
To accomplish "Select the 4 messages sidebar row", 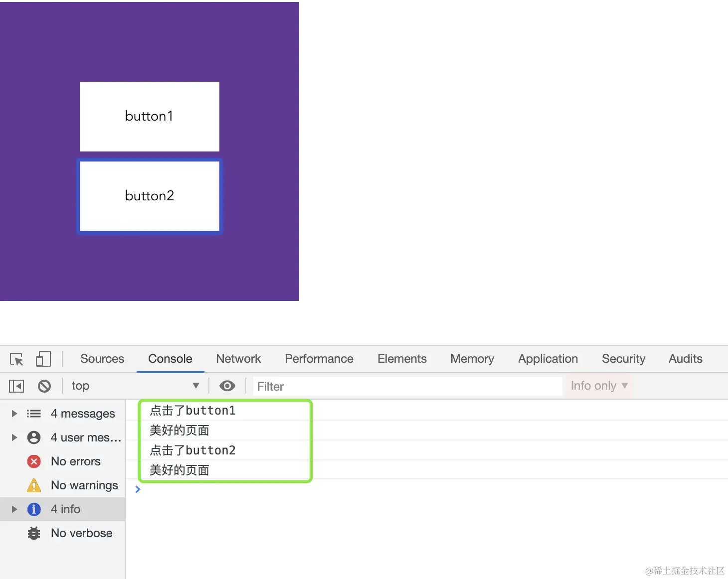I will click(62, 414).
